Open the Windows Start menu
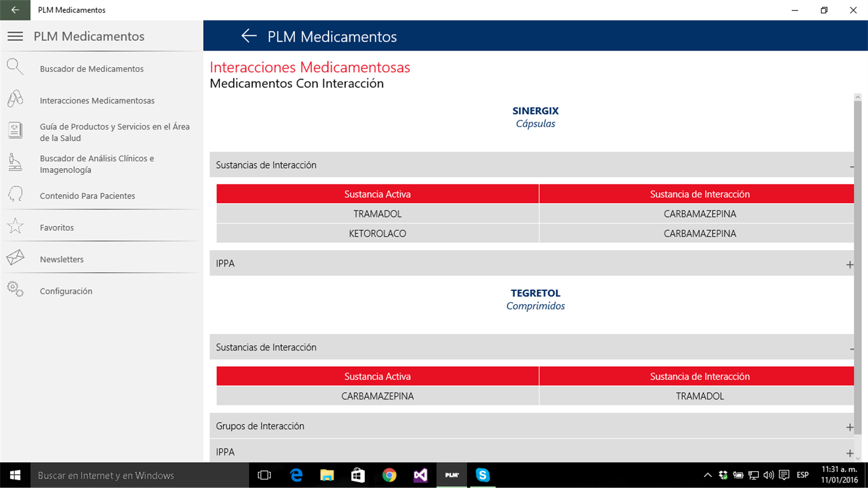 pyautogui.click(x=15, y=475)
